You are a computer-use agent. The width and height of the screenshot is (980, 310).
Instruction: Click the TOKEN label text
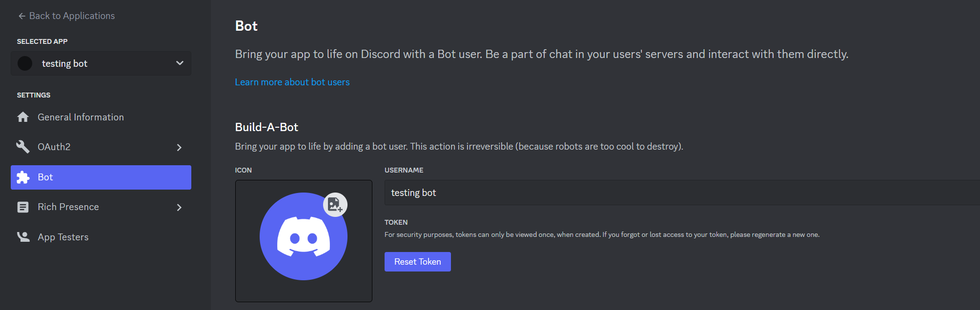point(396,222)
